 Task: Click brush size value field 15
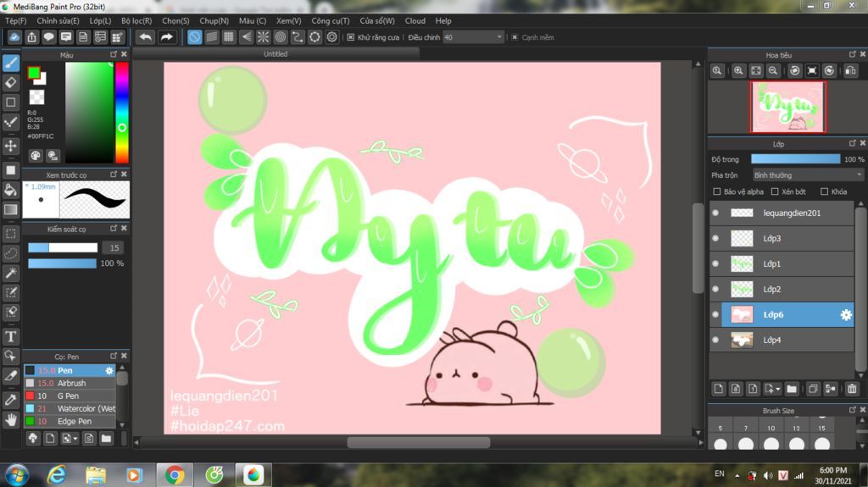click(114, 247)
